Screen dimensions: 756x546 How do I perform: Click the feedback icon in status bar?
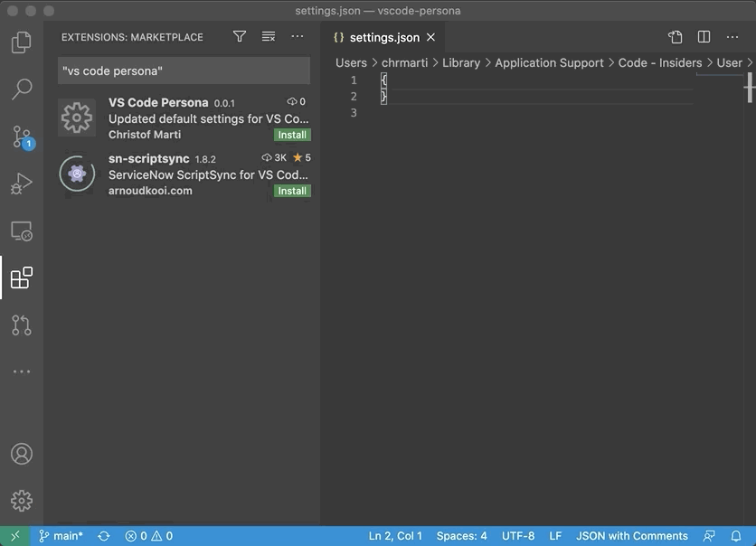(709, 536)
